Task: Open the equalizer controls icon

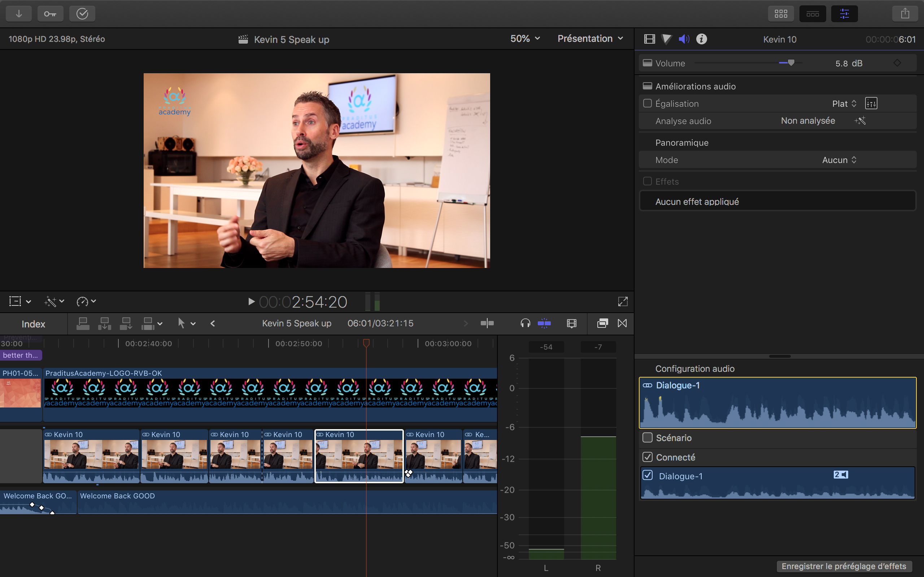Action: point(871,103)
